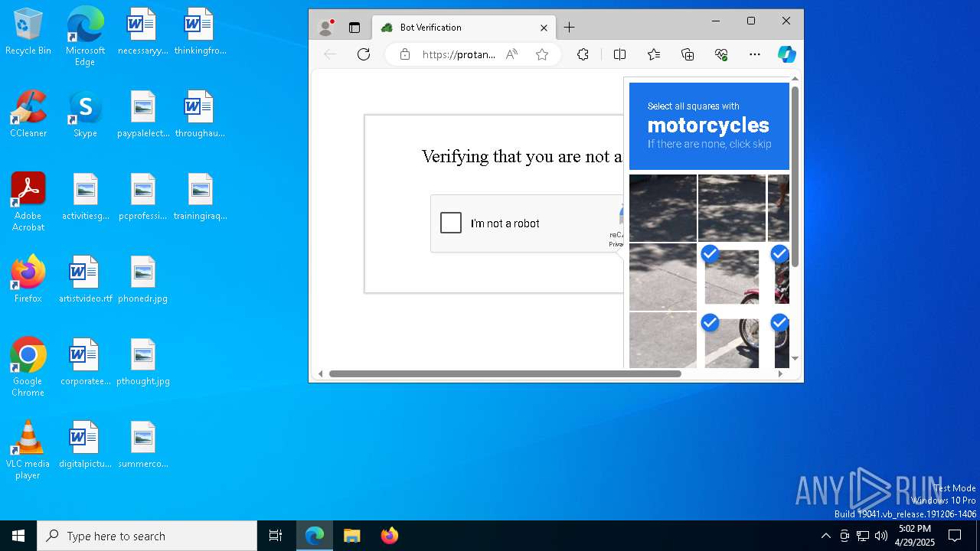This screenshot has width=980, height=551.
Task: Uncheck the selected pavement-edge captcha tile
Action: click(x=732, y=277)
